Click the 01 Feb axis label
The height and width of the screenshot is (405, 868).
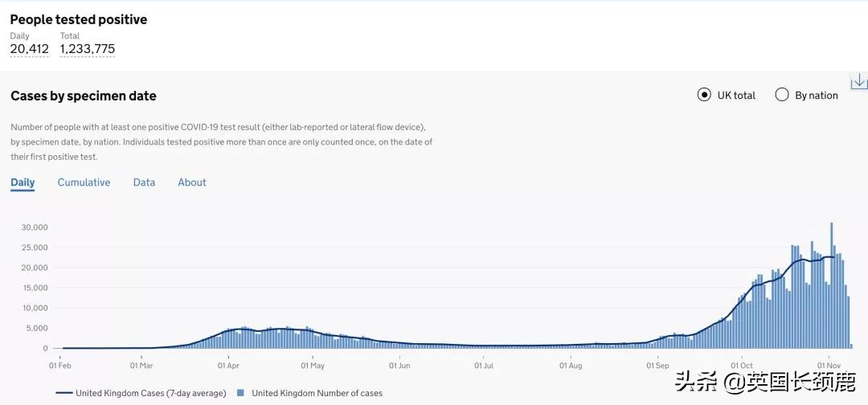pos(60,366)
